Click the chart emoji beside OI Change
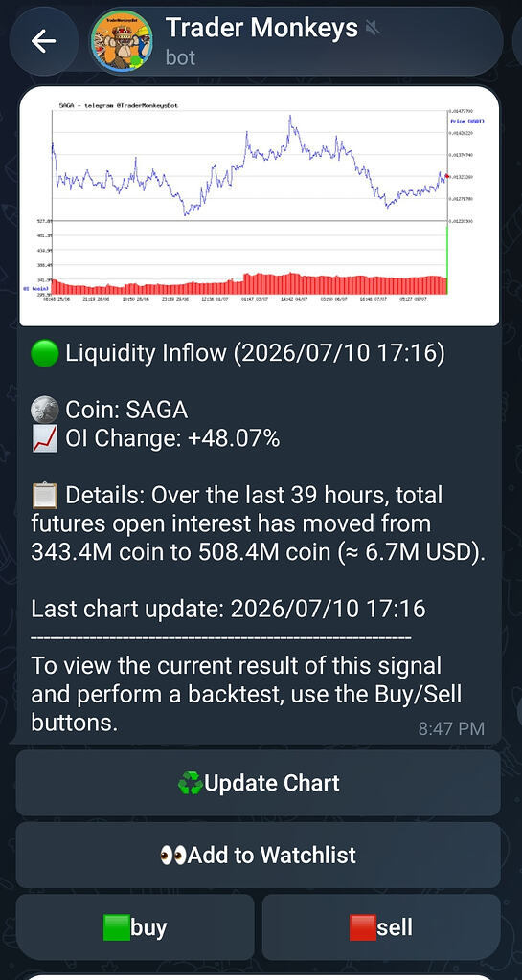Screen dimensions: 522x980 [44, 439]
